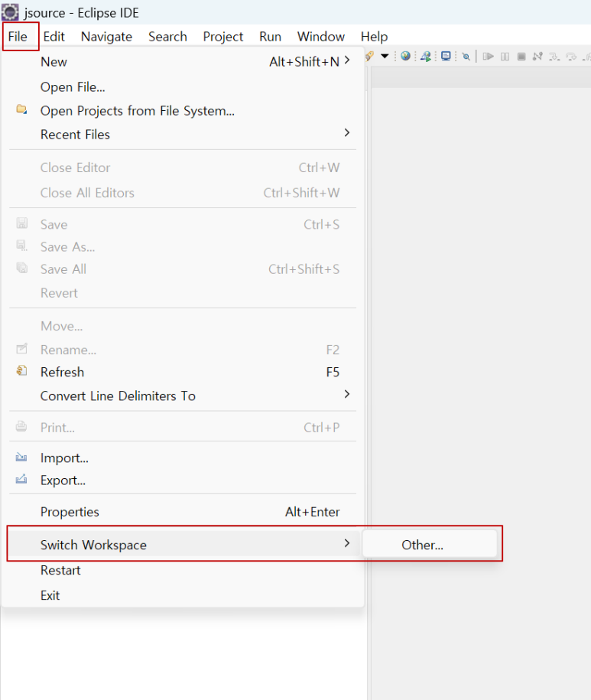
Task: Click the Refresh icon in File menu
Action: pyautogui.click(x=21, y=370)
